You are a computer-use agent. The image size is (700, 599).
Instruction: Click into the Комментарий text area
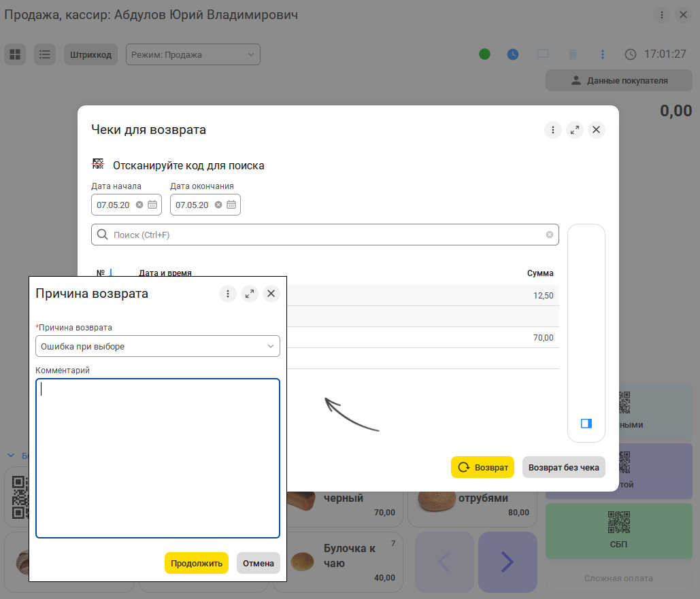[x=158, y=458]
